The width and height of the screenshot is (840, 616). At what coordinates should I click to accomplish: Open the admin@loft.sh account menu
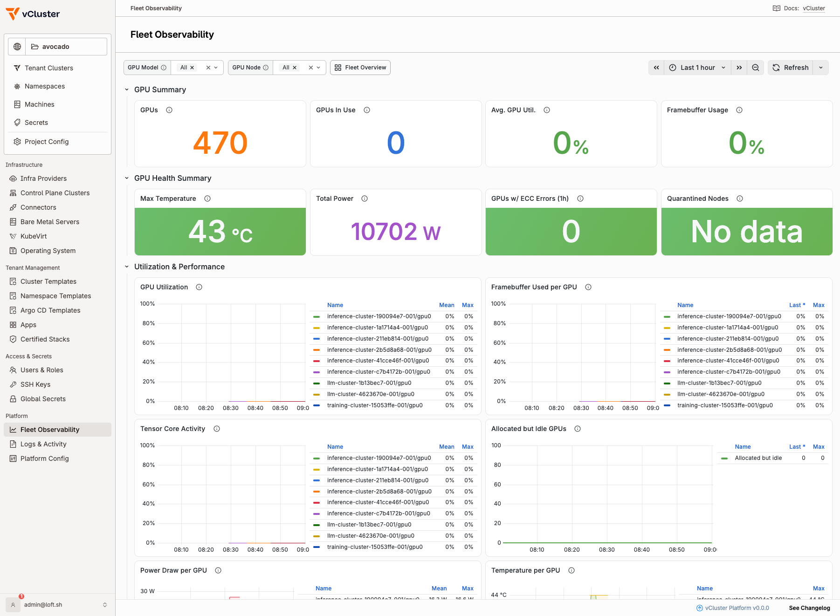click(x=57, y=605)
